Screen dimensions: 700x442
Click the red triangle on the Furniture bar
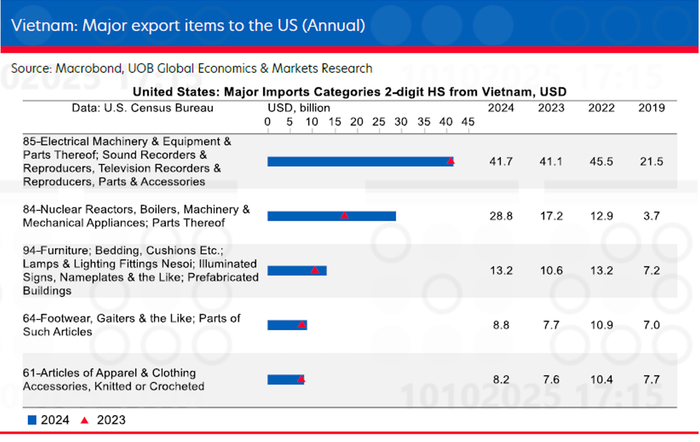315,269
